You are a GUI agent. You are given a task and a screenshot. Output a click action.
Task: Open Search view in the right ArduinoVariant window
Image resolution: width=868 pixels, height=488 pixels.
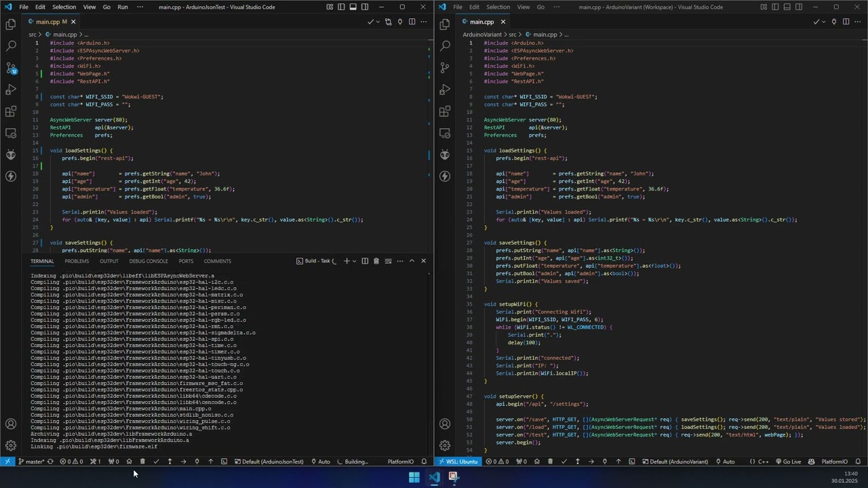click(x=445, y=46)
